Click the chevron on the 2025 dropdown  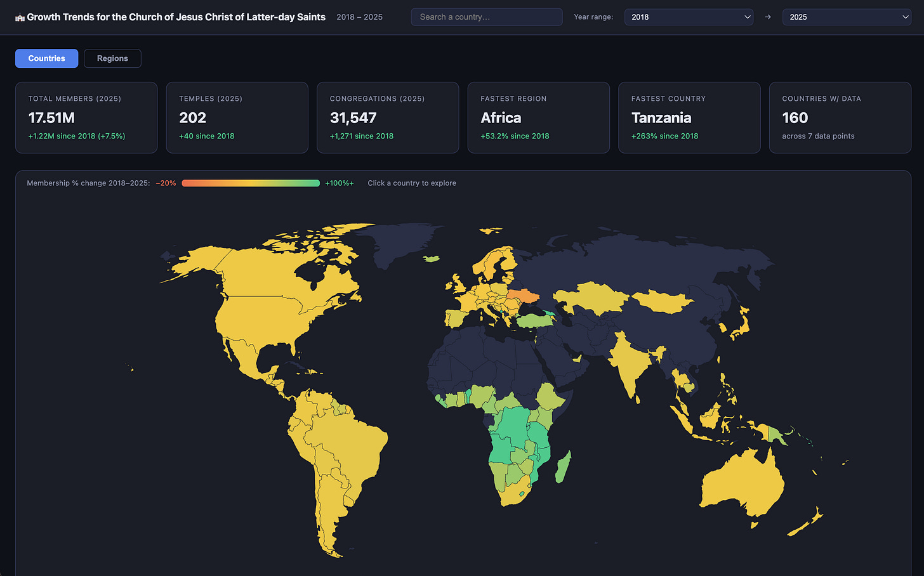[x=906, y=17]
